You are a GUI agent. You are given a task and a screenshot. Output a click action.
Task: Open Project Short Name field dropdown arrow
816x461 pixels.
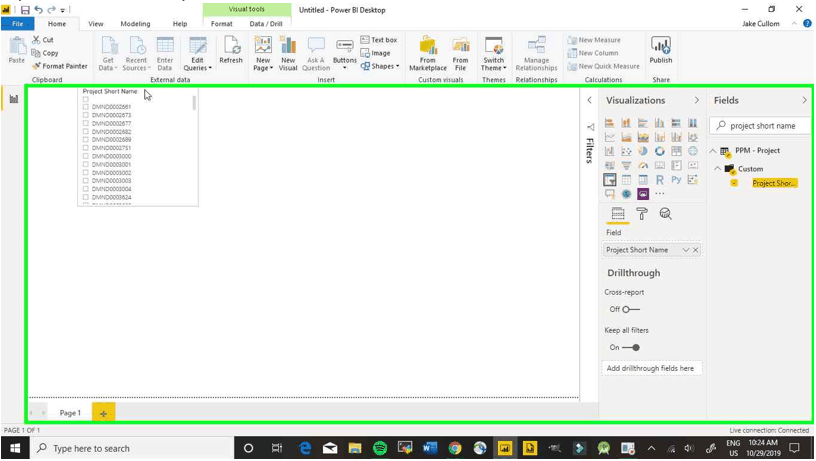[685, 250]
